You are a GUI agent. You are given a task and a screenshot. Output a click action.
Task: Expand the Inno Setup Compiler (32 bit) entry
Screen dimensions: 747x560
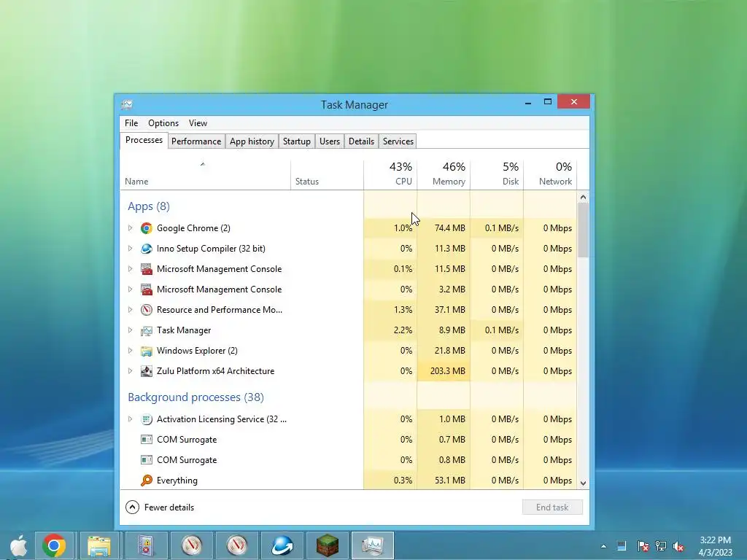pyautogui.click(x=130, y=249)
